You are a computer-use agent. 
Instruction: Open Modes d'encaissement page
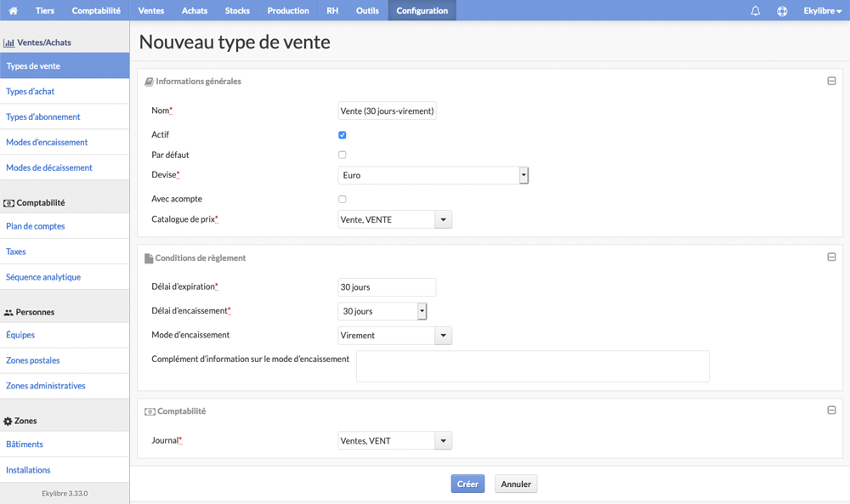[65, 142]
